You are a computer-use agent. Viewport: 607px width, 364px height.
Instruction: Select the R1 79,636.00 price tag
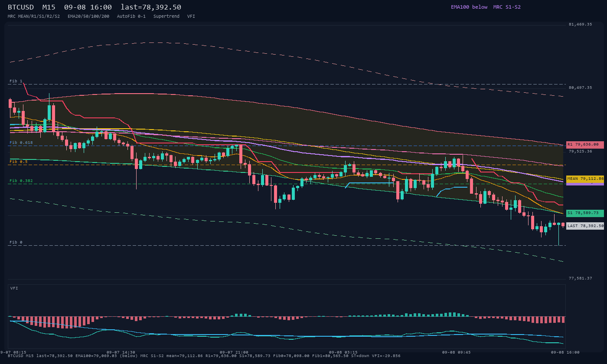coord(585,145)
